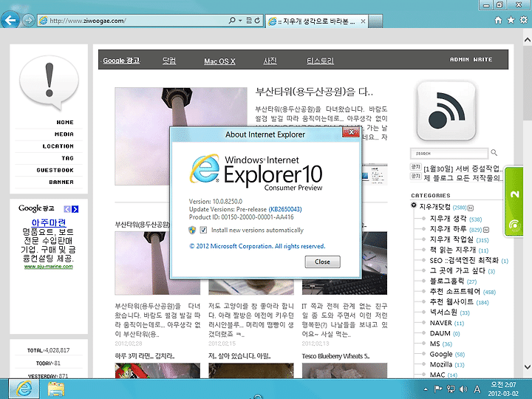This screenshot has height=399, width=532.
Task: Show hidden tray icons arrow
Action: pos(426,389)
